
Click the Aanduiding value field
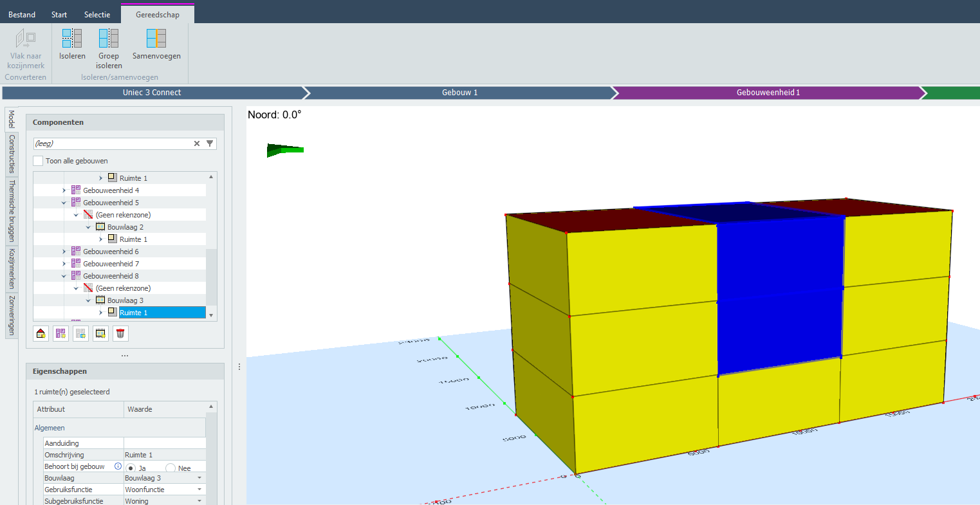165,443
